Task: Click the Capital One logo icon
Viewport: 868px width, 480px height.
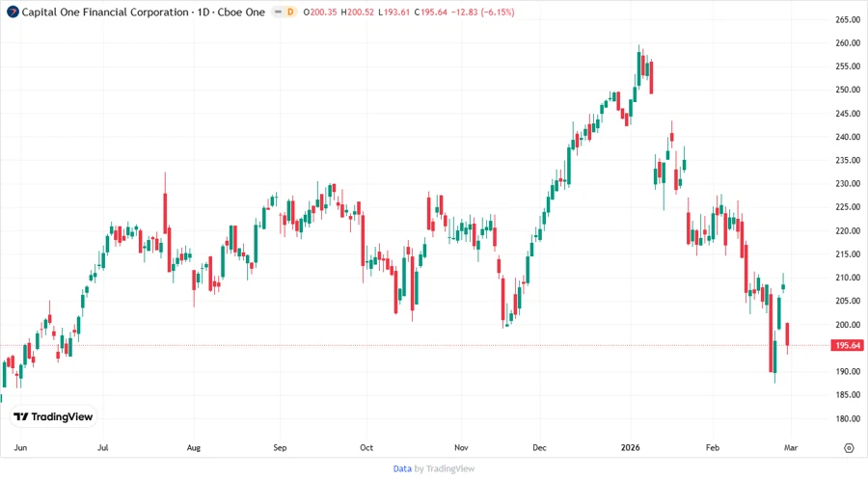Action: 13,12
